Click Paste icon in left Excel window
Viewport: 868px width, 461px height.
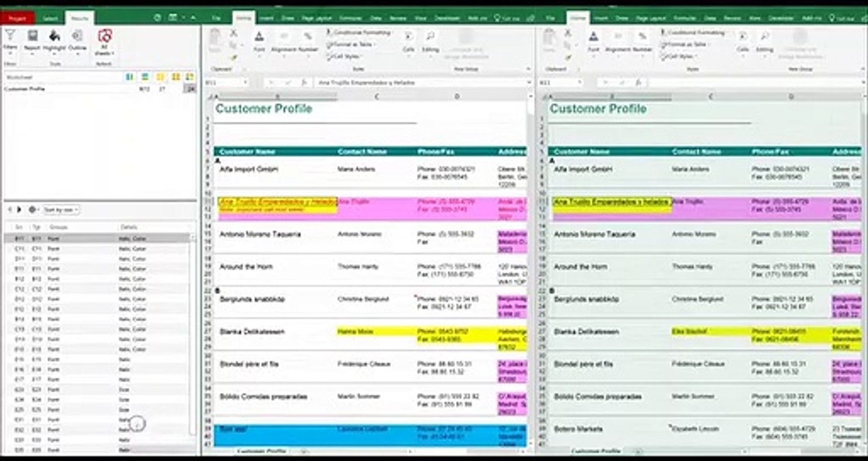click(215, 40)
